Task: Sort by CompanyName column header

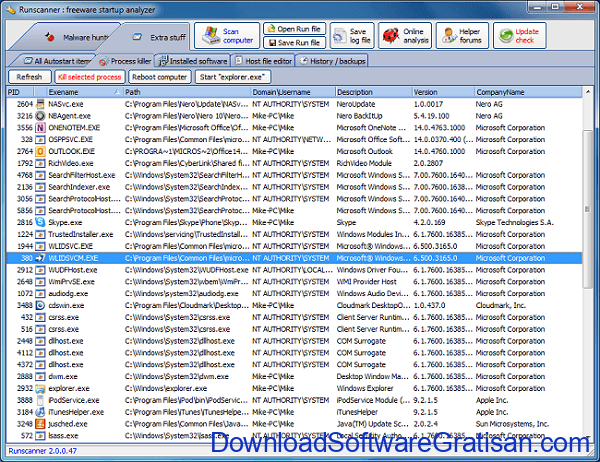Action: 528,92
